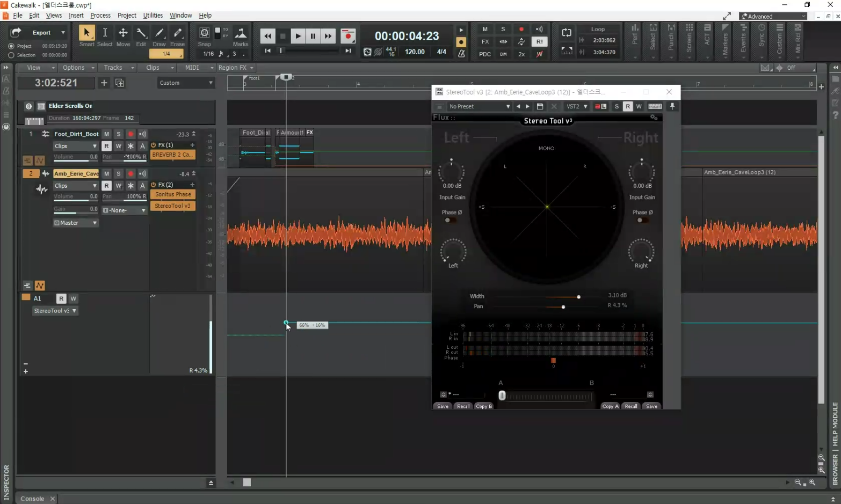Open the Insert menu

pyautogui.click(x=76, y=16)
